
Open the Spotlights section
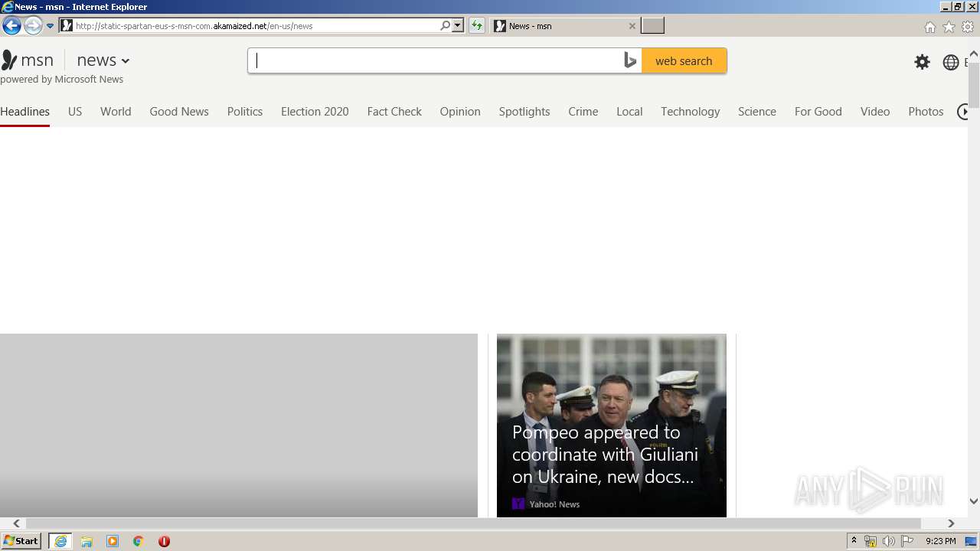click(x=524, y=112)
